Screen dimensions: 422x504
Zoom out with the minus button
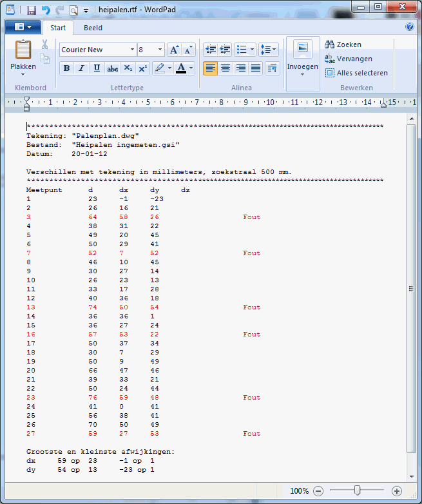coord(318,491)
